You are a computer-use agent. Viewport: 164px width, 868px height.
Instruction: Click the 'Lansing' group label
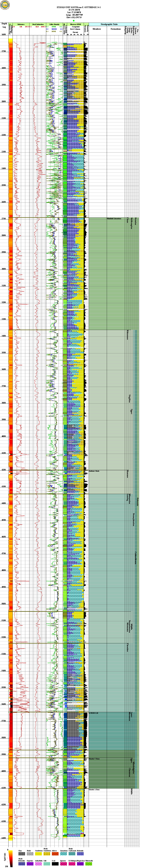point(127,497)
